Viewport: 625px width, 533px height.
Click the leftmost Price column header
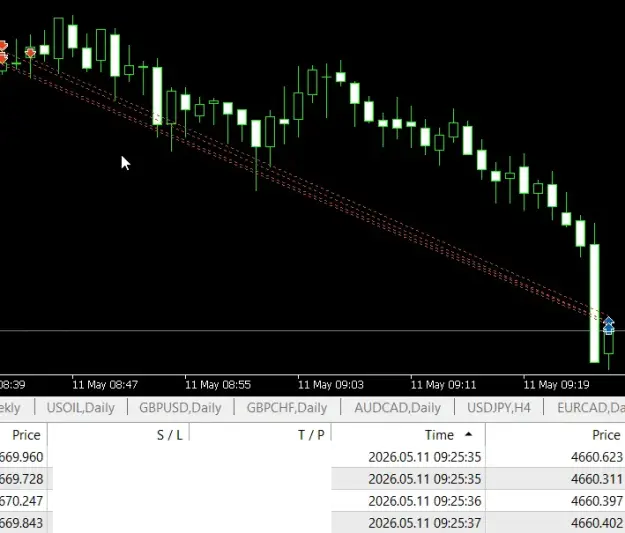pyautogui.click(x=26, y=435)
